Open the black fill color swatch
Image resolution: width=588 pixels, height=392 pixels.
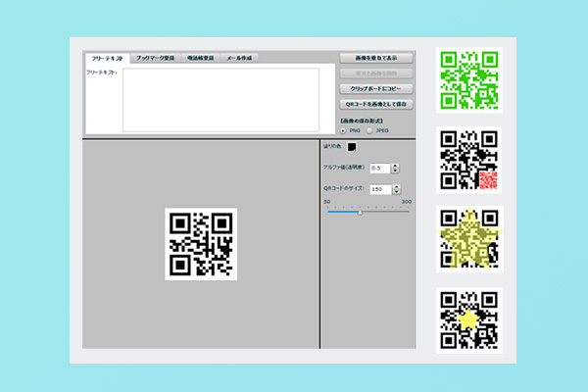point(352,147)
